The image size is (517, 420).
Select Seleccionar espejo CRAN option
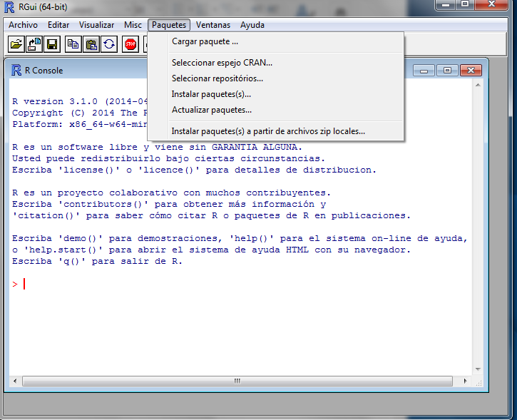click(x=276, y=63)
